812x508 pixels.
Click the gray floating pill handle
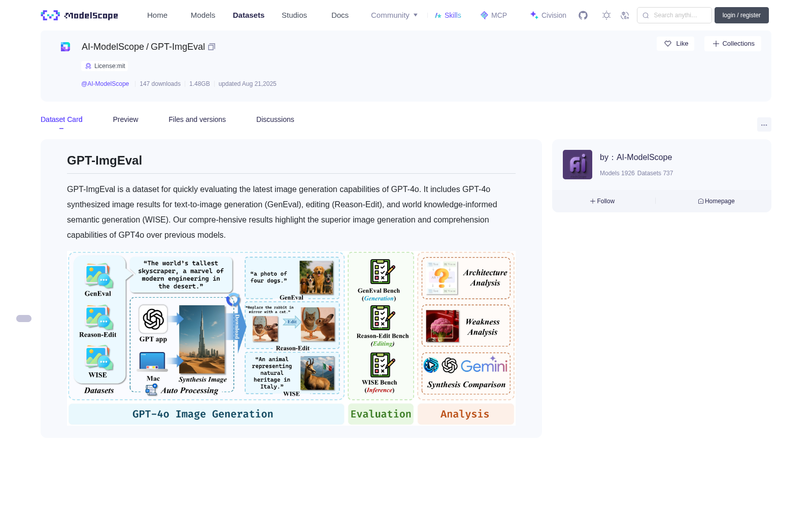coord(24,319)
